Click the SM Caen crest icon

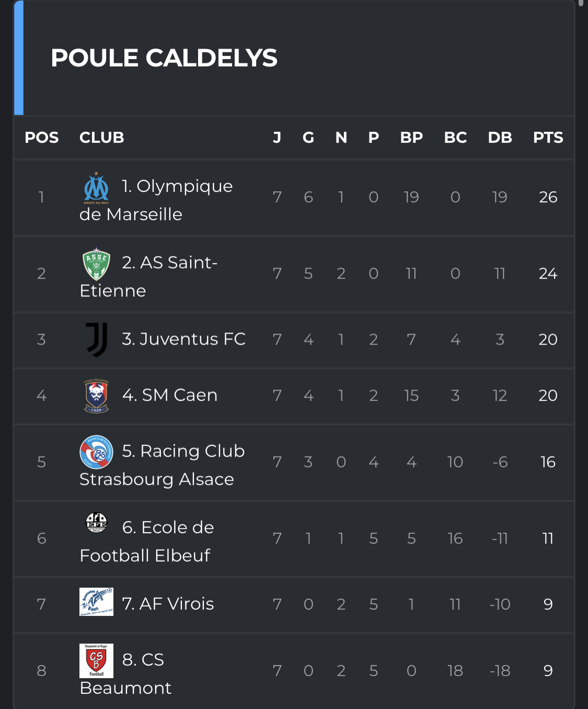point(97,396)
